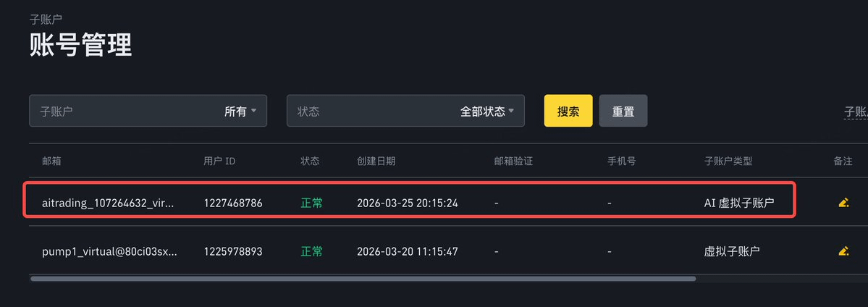The width and height of the screenshot is (868, 307).
Task: Select the aitrading_107264632 email cell
Action: [x=109, y=203]
